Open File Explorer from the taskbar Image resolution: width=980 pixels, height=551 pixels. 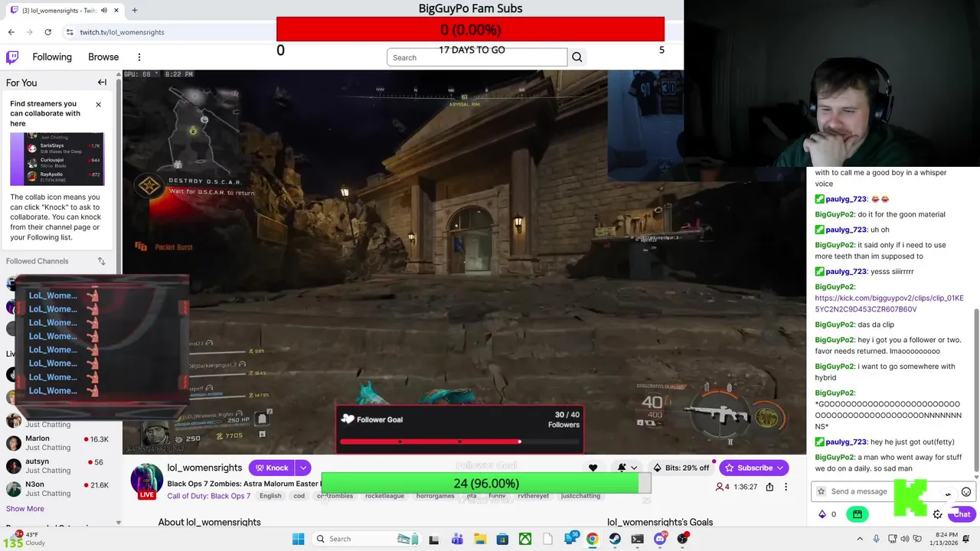pyautogui.click(x=479, y=539)
